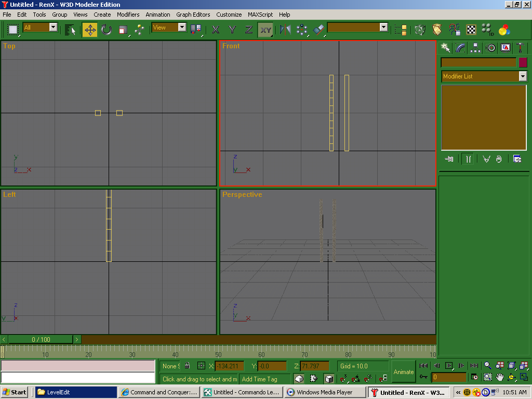Open the 'View' reference coordinate dropdown
Screen dimensions: 532x399
pyautogui.click(x=182, y=27)
